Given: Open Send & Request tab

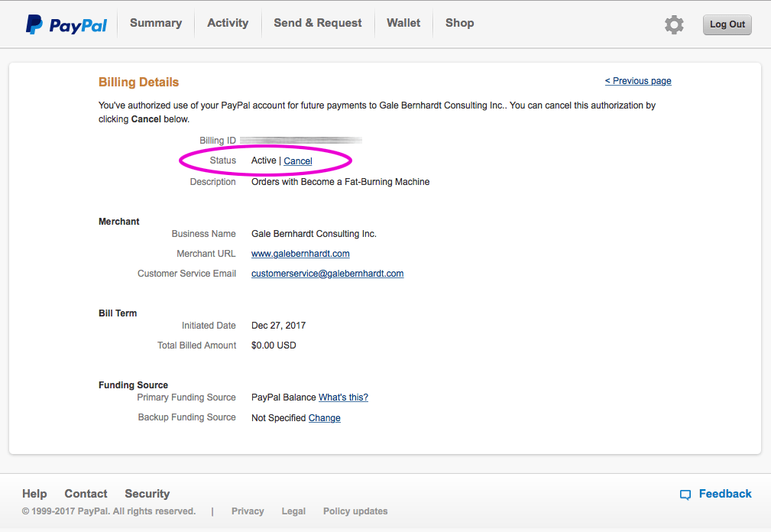Looking at the screenshot, I should pos(318,23).
